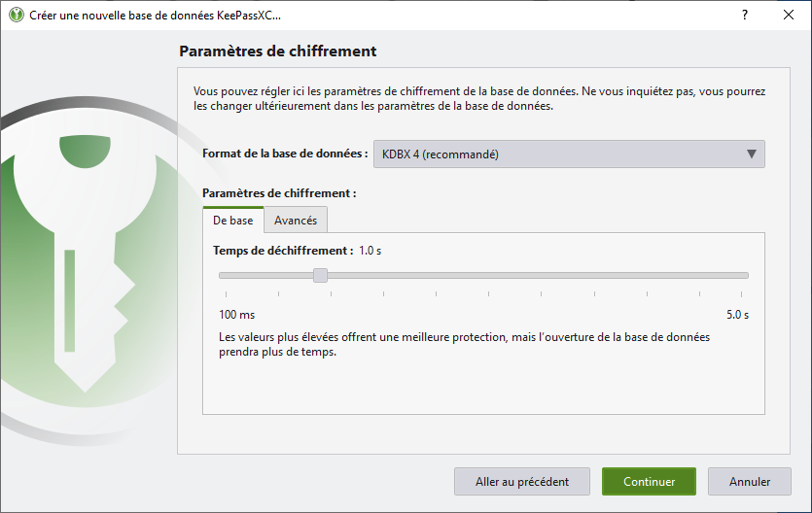Open the KDBX 4 (recommandé) combo box
The image size is (812, 513).
[569, 154]
